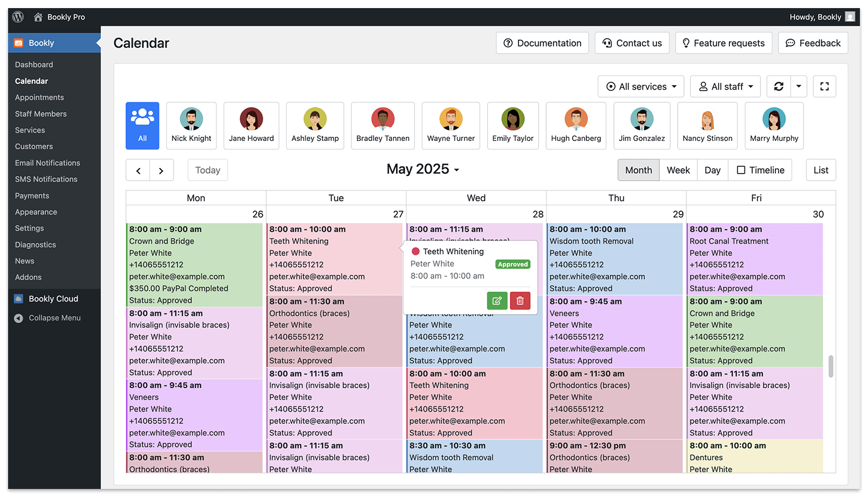Click the Approved status badge in popup
The image size is (868, 497).
pos(513,265)
